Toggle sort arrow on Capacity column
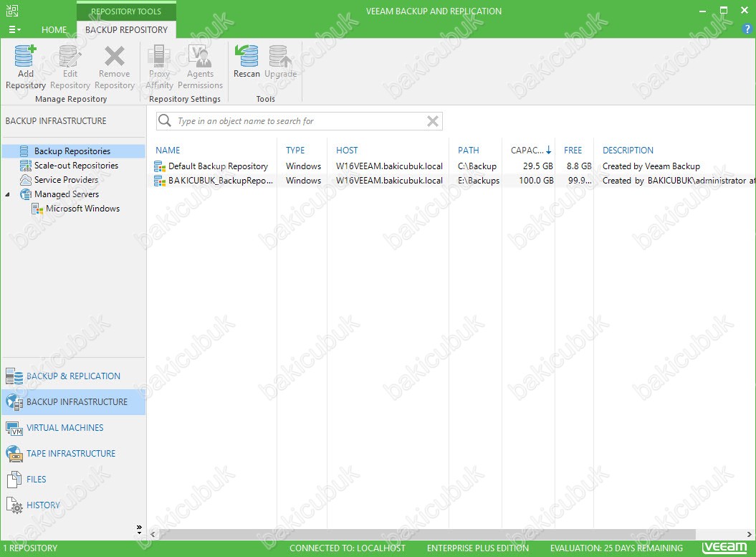This screenshot has width=756, height=557. pyautogui.click(x=548, y=151)
